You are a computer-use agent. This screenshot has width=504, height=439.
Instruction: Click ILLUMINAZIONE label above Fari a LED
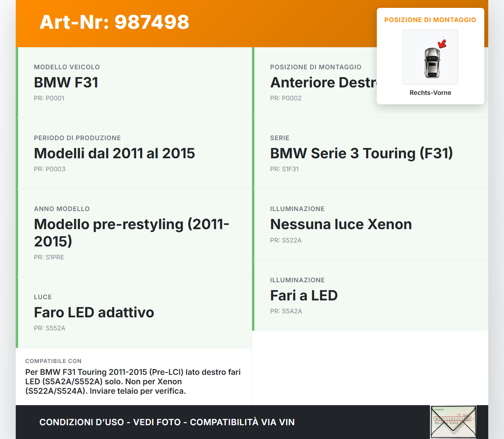297,280
